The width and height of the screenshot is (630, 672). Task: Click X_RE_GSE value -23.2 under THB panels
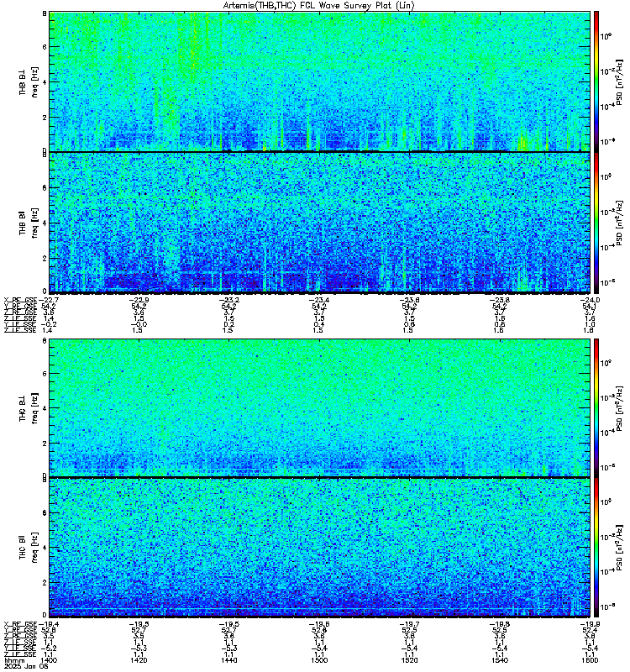[x=228, y=300]
